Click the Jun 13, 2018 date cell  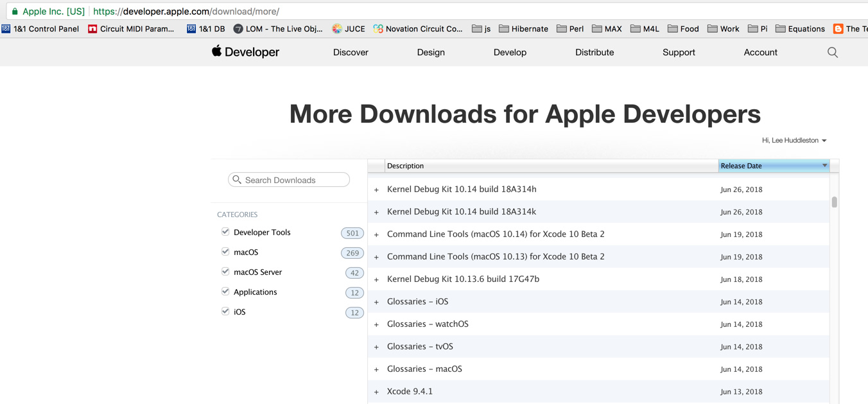[x=742, y=392]
